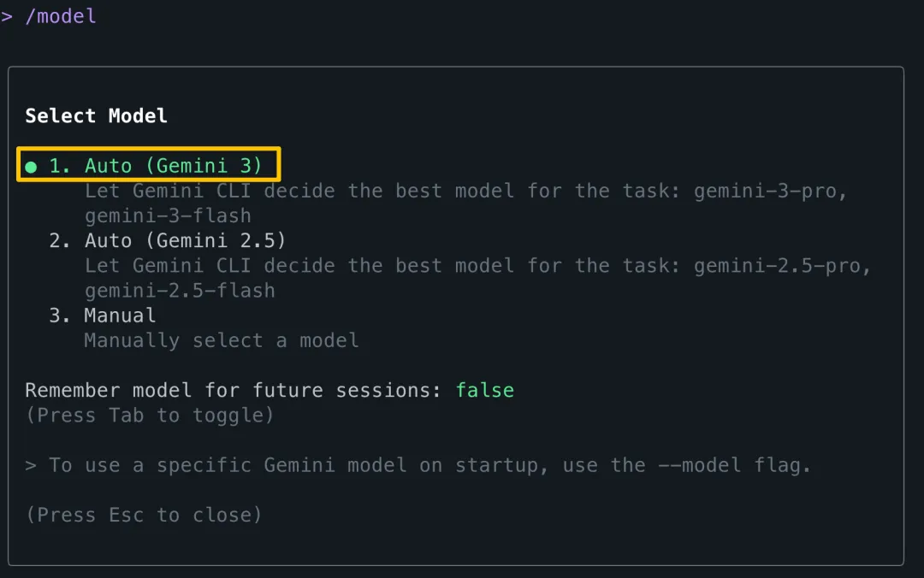
Task: Click the gemini-3-flash model name
Action: coord(168,215)
